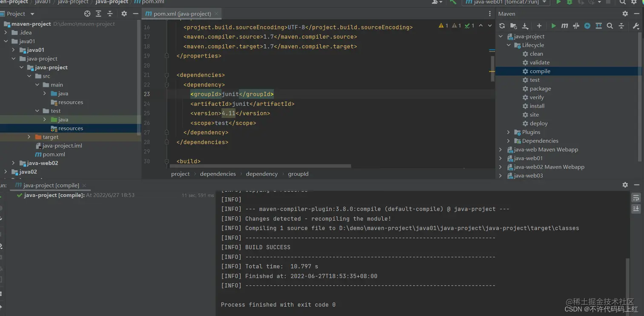The height and width of the screenshot is (316, 644).
Task: Open the Project view dropdown
Action: (32, 14)
